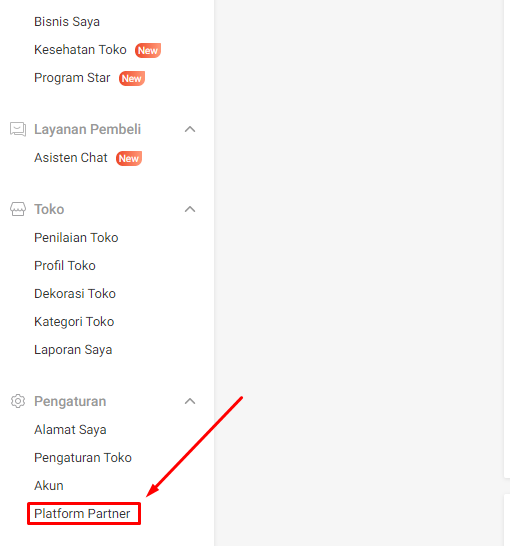The width and height of the screenshot is (510, 546).
Task: Click the Layanan Pembeli chat icon
Action: coord(18,129)
